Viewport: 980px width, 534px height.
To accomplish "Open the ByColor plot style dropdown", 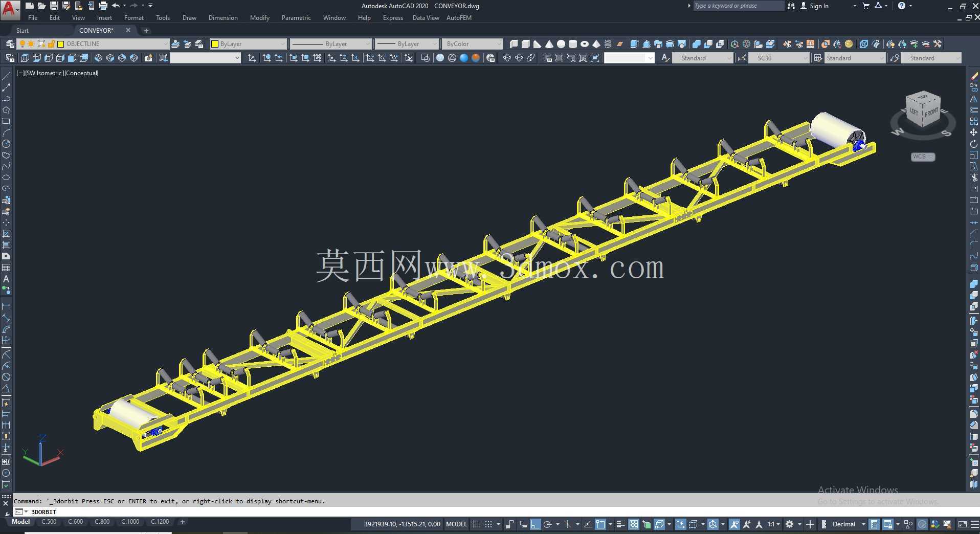I will pos(472,44).
